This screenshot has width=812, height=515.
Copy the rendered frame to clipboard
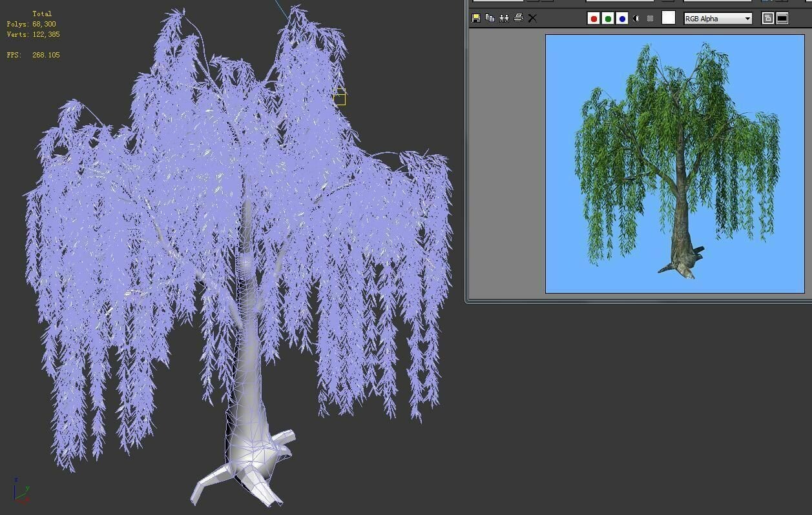[x=489, y=18]
